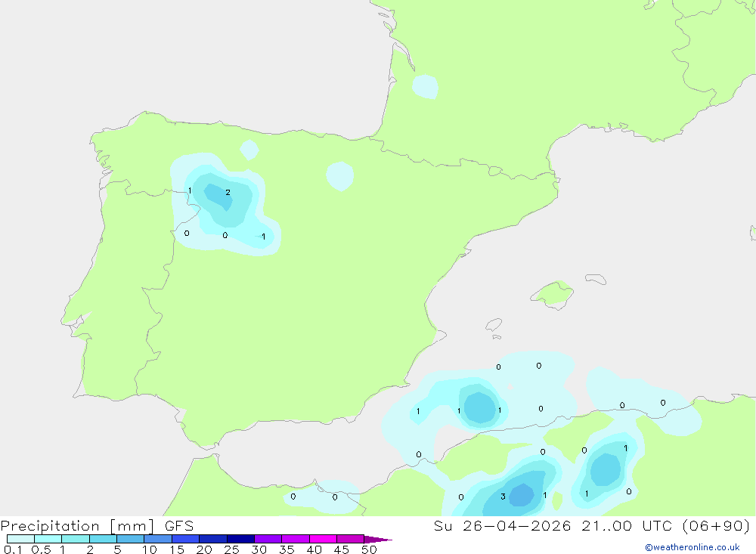Screen dimensions: 756x554
Task: Select the 25-30 mm dark navy swatch
Action: (240, 539)
